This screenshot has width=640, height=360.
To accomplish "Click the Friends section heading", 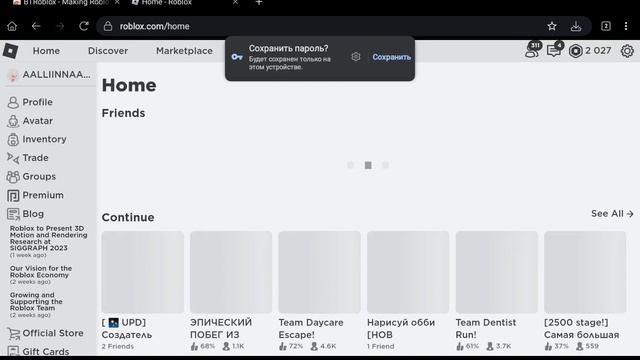I will pos(123,113).
